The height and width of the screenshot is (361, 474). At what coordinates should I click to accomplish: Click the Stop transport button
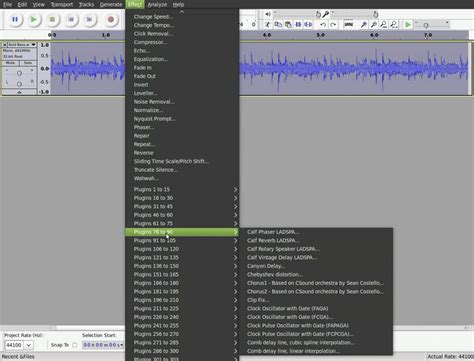(x=52, y=19)
